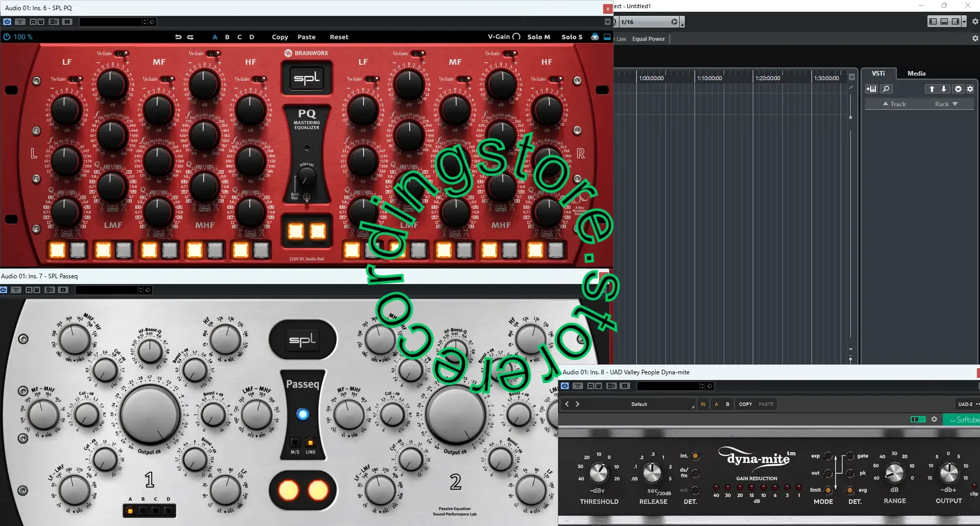Viewport: 980px width, 526px height.
Task: Expand the Rack section in VSTi
Action: coord(946,104)
